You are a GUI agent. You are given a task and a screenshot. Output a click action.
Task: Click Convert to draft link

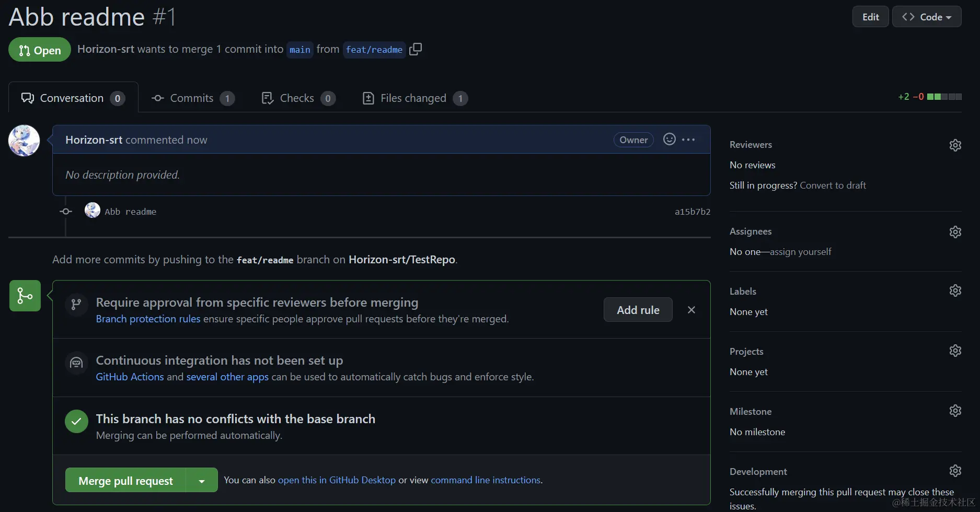(833, 185)
